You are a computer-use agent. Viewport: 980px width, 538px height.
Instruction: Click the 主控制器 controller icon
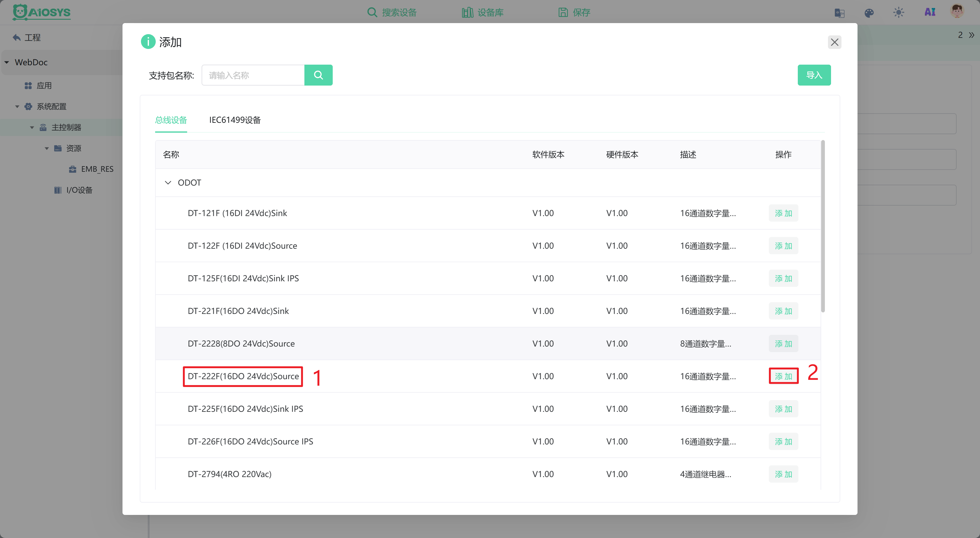pos(43,127)
